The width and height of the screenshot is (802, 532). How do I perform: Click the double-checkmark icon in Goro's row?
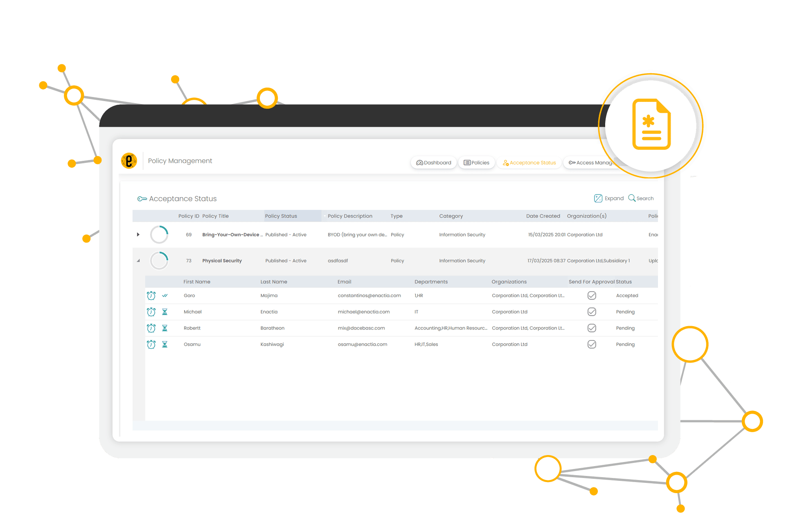pyautogui.click(x=164, y=295)
